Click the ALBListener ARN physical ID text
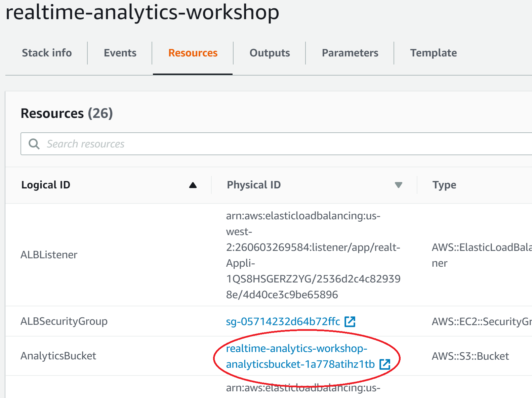 click(x=313, y=255)
